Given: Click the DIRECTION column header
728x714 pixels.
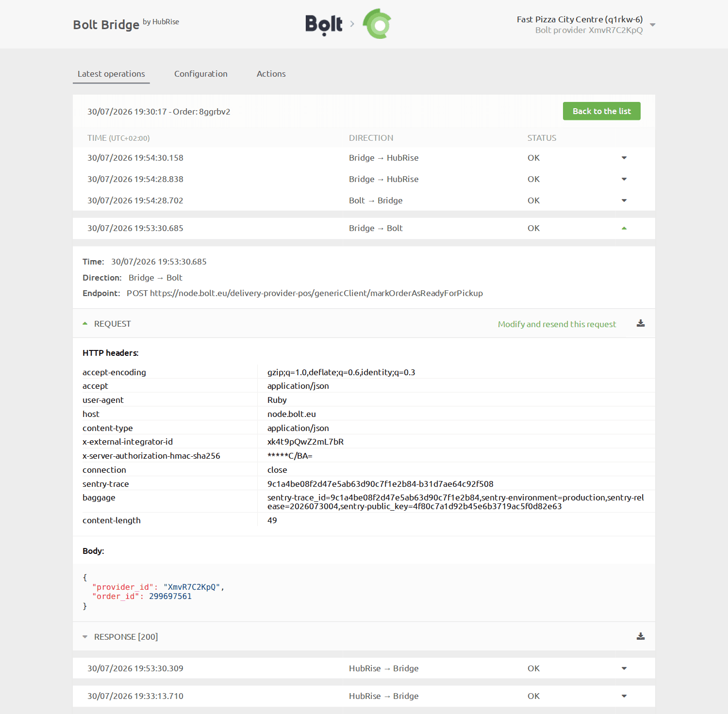Looking at the screenshot, I should point(371,138).
